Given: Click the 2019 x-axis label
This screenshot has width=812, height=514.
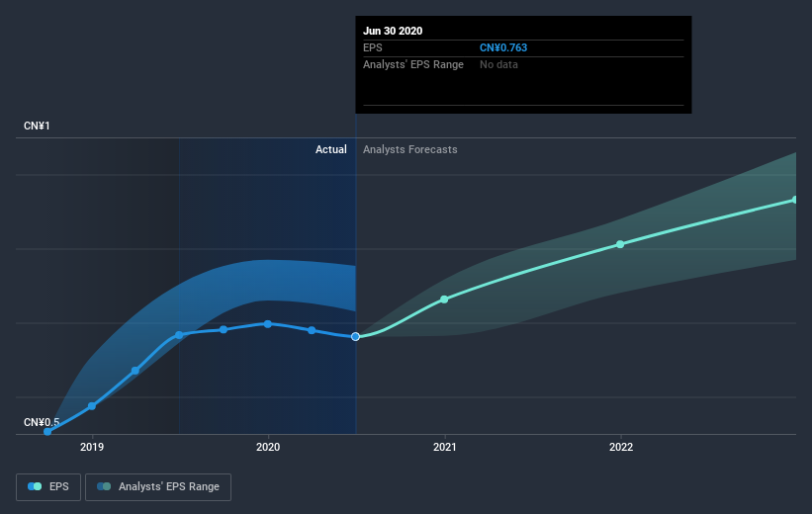Looking at the screenshot, I should pos(92,447).
